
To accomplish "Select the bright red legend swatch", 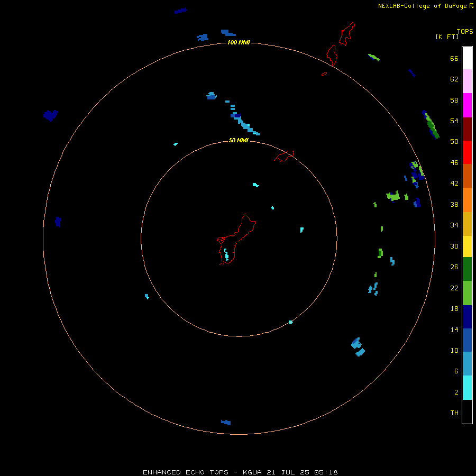I will (467, 152).
